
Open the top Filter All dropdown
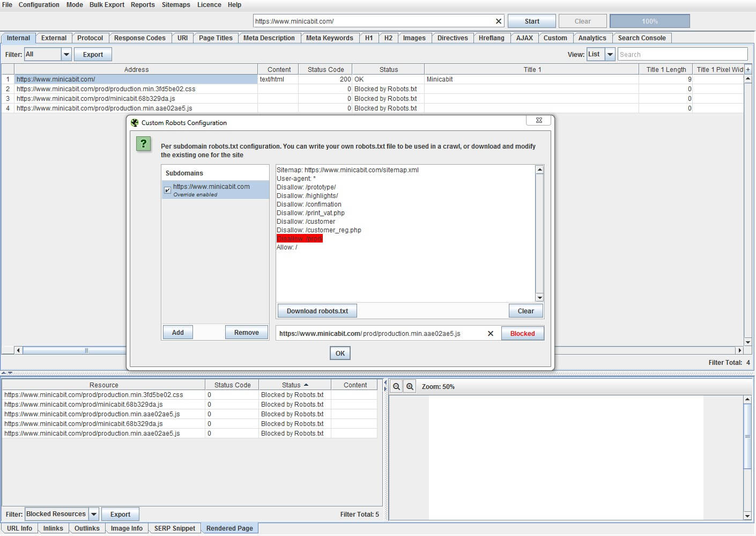tap(66, 55)
